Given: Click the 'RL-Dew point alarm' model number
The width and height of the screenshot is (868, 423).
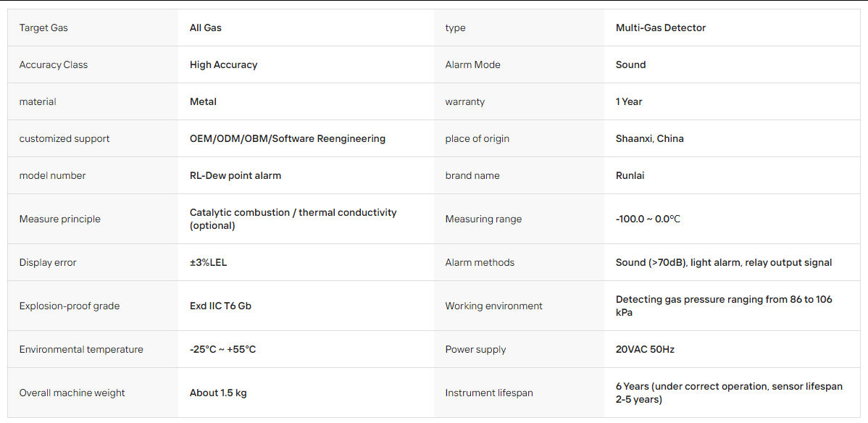Looking at the screenshot, I should click(235, 175).
